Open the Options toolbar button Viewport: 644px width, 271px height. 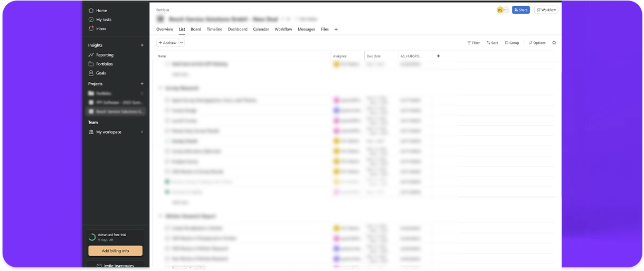(x=537, y=43)
